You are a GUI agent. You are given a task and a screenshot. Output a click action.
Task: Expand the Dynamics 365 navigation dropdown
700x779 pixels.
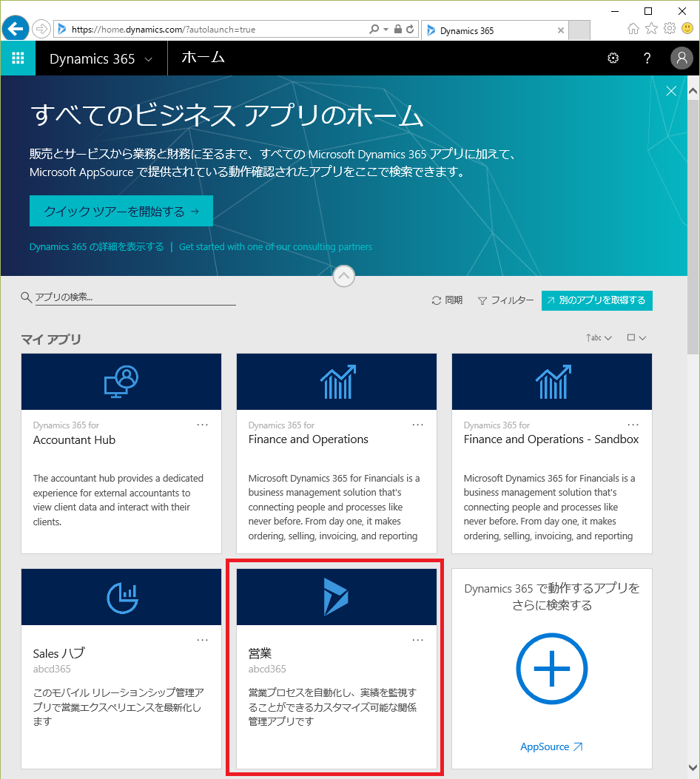[101, 58]
